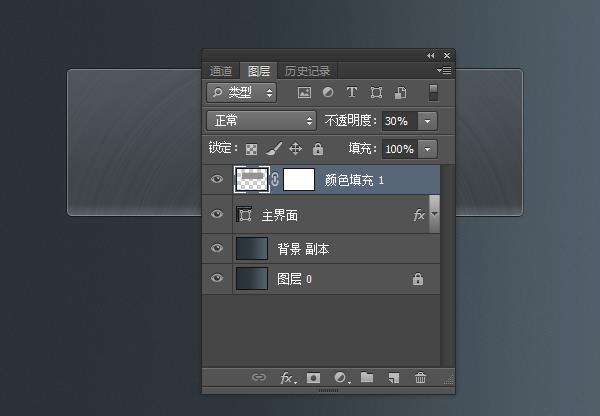The height and width of the screenshot is (416, 600).
Task: Filter for adjustment layers icon
Action: tap(328, 92)
